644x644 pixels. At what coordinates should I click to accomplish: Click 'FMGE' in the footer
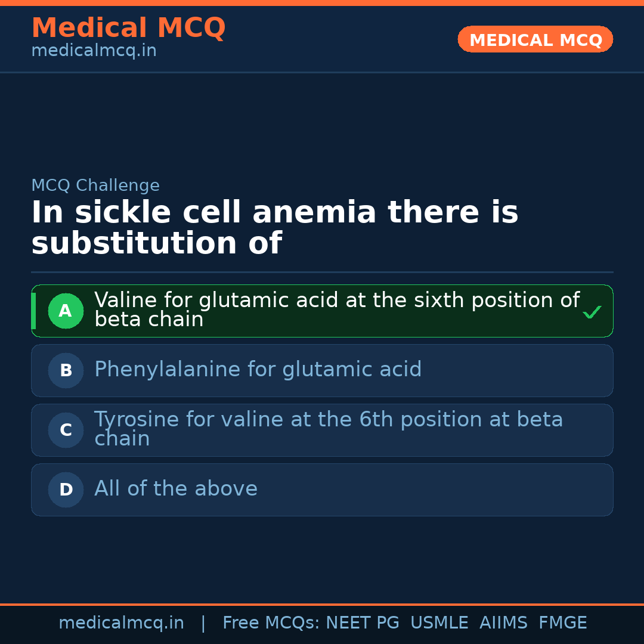(563, 623)
